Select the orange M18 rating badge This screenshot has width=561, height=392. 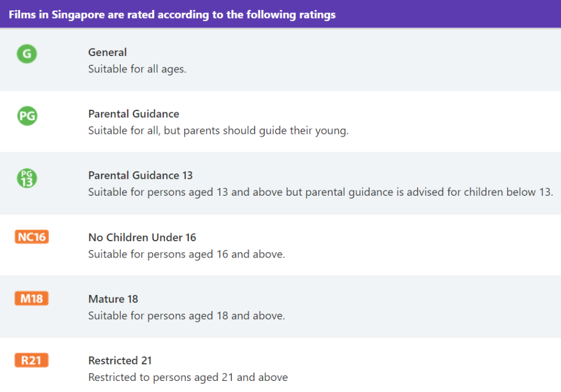point(32,299)
